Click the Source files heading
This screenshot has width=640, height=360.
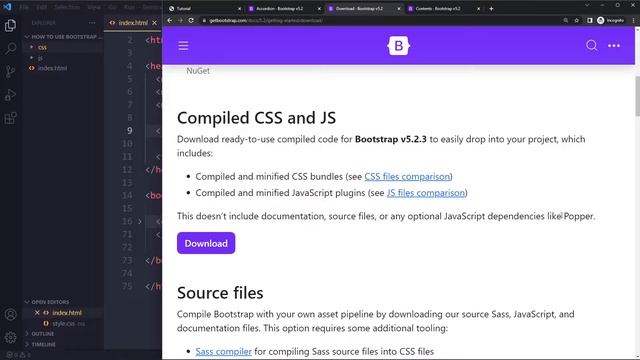pos(220,293)
